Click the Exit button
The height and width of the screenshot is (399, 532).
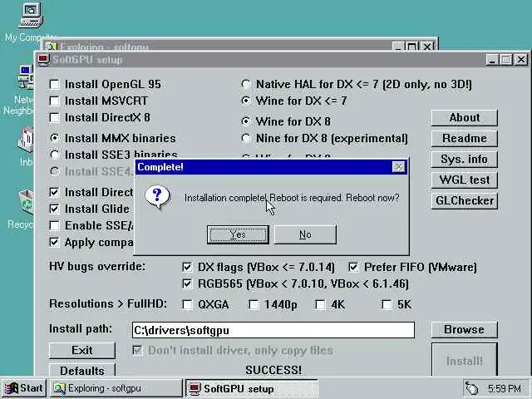tap(82, 350)
